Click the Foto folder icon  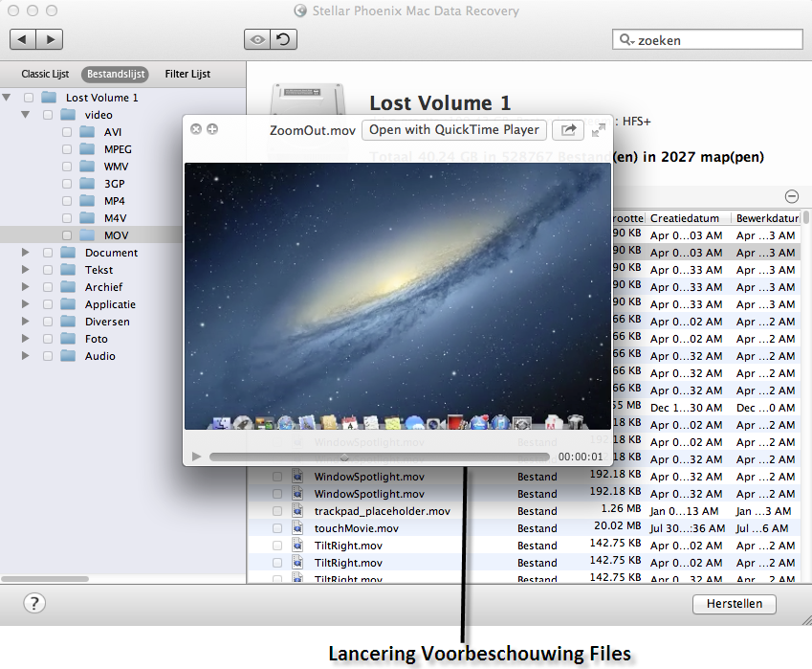click(68, 339)
